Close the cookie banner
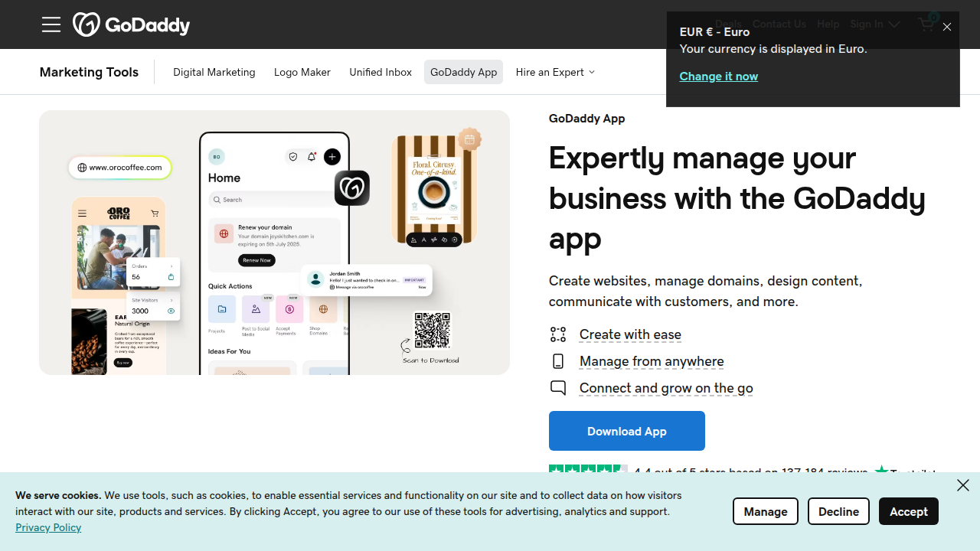 (x=962, y=485)
